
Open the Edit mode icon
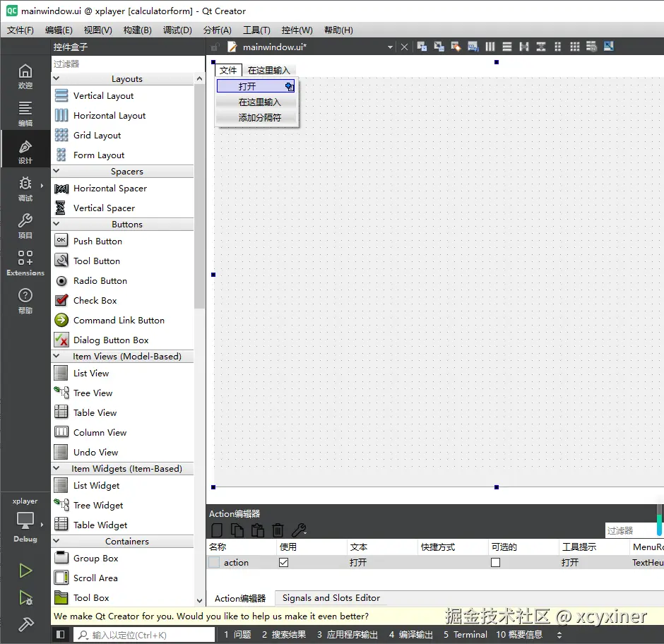(25, 114)
